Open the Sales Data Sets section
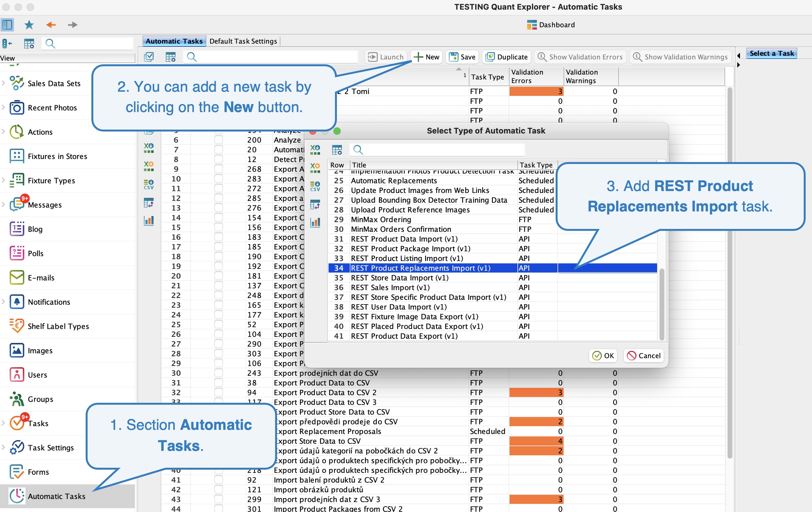812x512 pixels. [x=54, y=83]
